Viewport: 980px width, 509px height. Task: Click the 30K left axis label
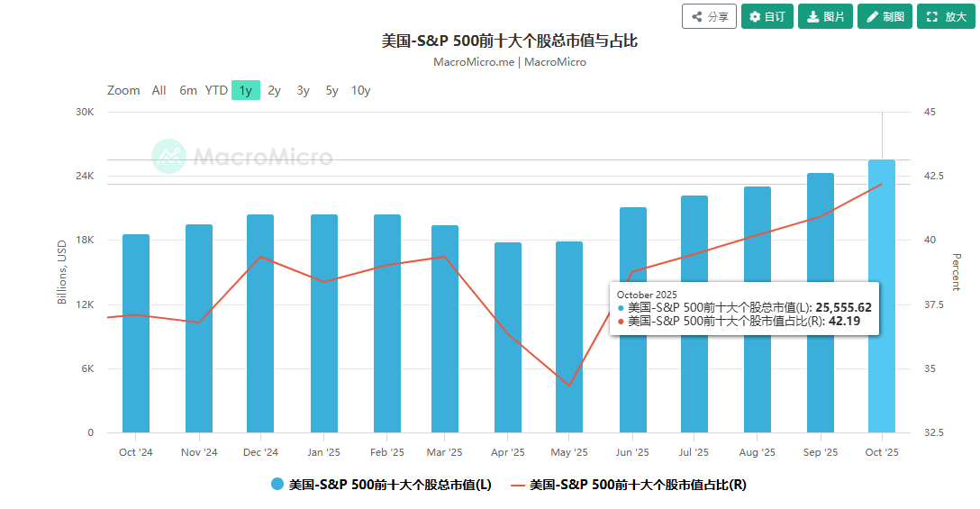pos(85,112)
